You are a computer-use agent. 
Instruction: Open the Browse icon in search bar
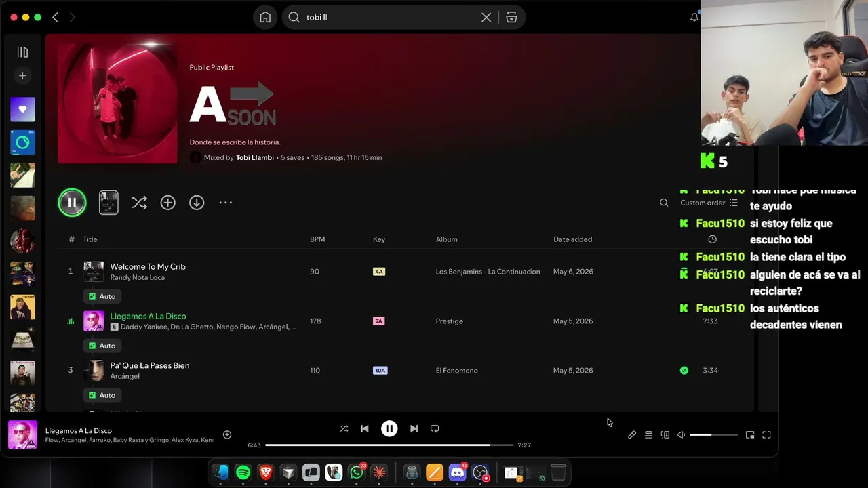511,18
